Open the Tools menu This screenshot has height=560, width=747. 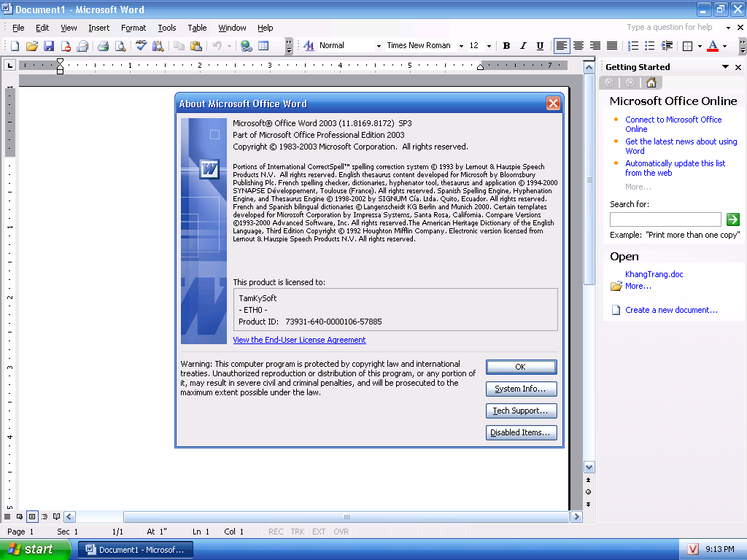pyautogui.click(x=167, y=28)
